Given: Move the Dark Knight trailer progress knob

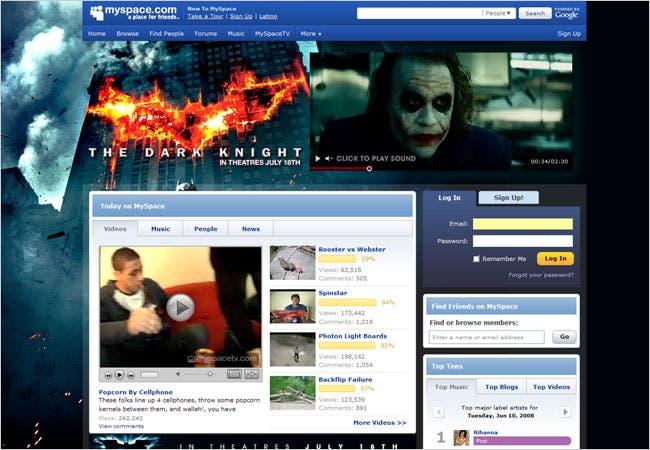Looking at the screenshot, I should click(369, 168).
